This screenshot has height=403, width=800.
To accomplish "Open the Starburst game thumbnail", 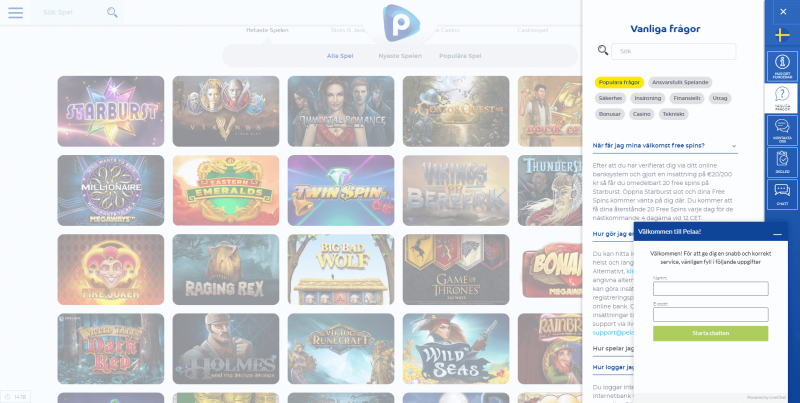I will point(111,111).
